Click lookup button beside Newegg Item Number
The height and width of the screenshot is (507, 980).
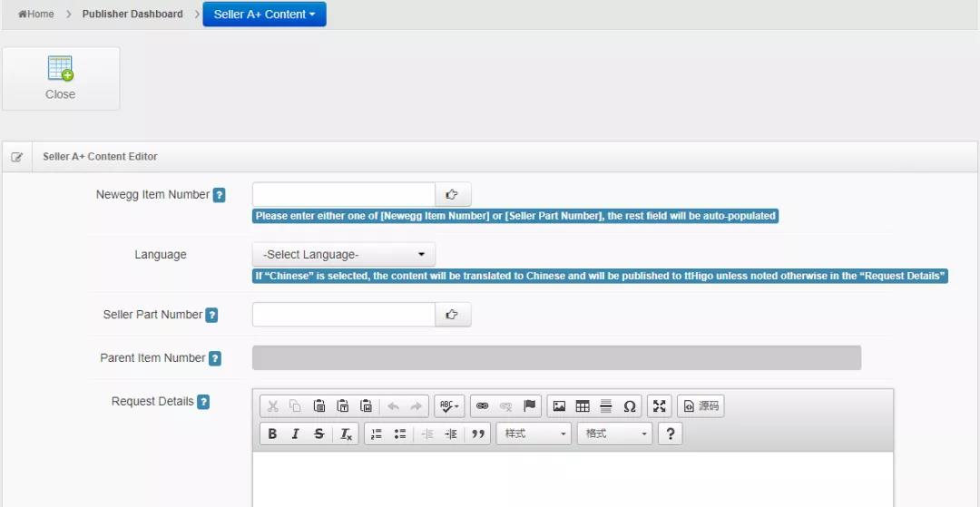tap(453, 194)
